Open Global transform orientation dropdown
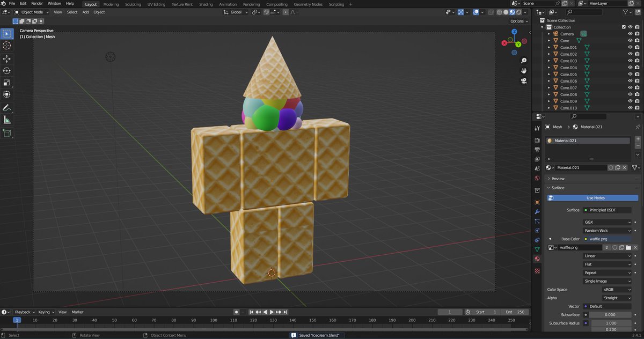The width and height of the screenshot is (644, 339). (236, 12)
